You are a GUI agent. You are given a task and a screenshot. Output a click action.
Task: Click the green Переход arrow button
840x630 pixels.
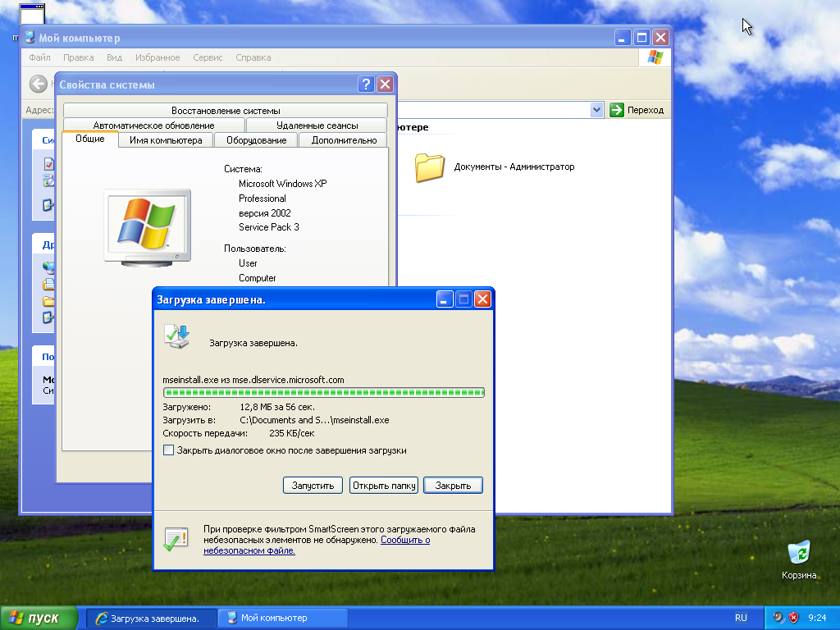(x=617, y=110)
